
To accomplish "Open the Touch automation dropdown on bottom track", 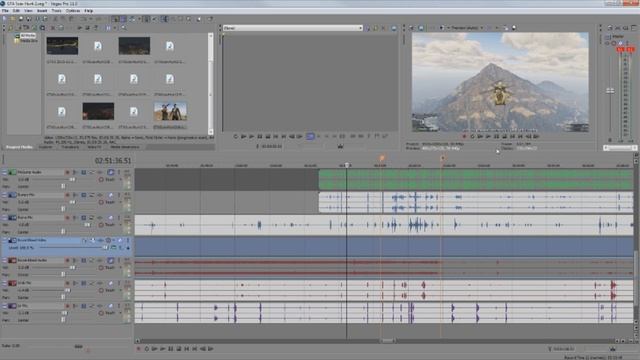I will coord(120,313).
